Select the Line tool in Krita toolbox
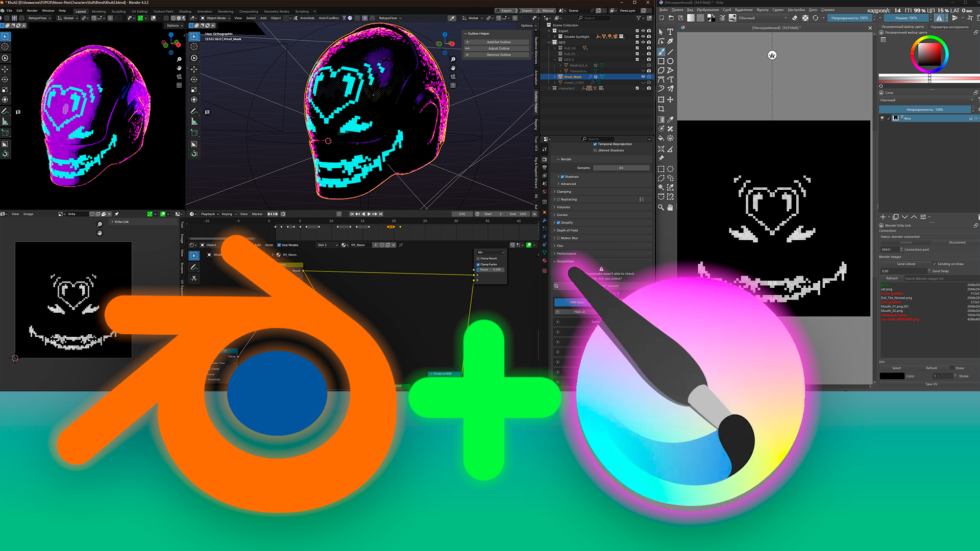Image resolution: width=980 pixels, height=551 pixels. click(670, 52)
